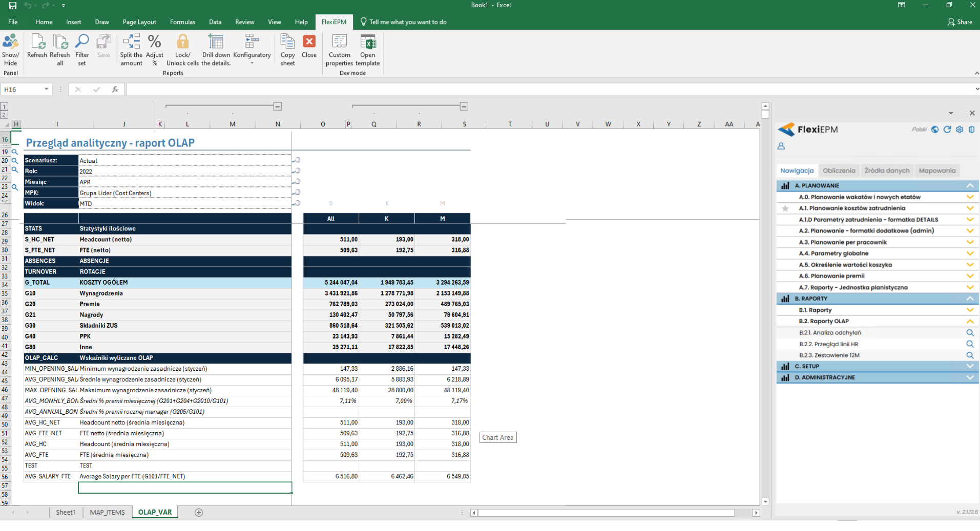Viewport: 980px width, 531px height.
Task: Toggle favorite star for A.1. Planowanie kosztów
Action: [x=785, y=208]
